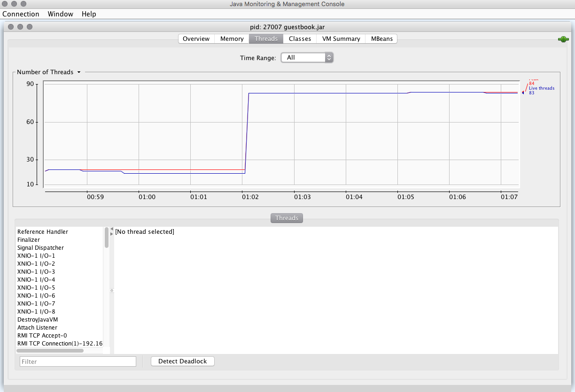Select the Finalizer thread
This screenshot has height=392, width=575.
pyautogui.click(x=59, y=240)
